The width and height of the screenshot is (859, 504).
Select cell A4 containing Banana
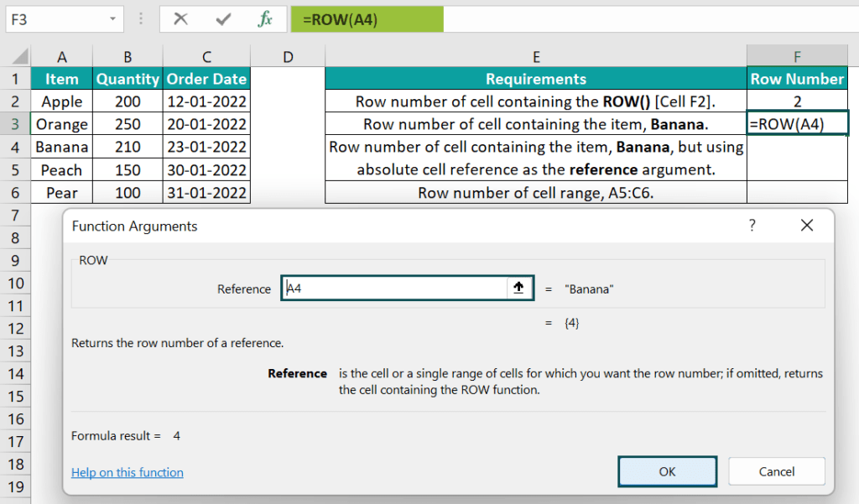61,146
